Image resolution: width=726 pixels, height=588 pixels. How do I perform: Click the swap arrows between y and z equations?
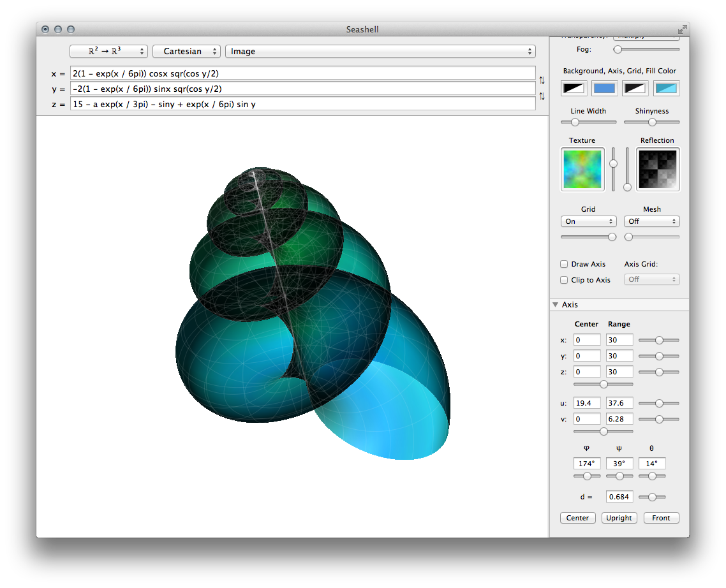pyautogui.click(x=542, y=96)
